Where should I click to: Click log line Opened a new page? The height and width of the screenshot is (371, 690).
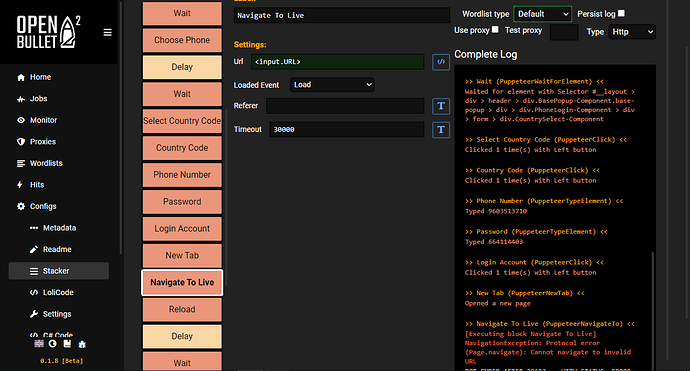point(497,303)
